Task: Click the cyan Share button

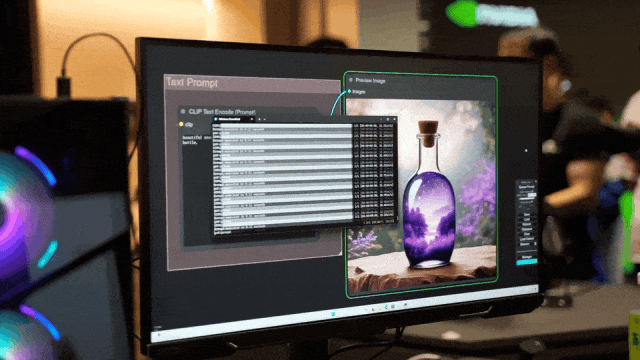Action: pos(527,262)
